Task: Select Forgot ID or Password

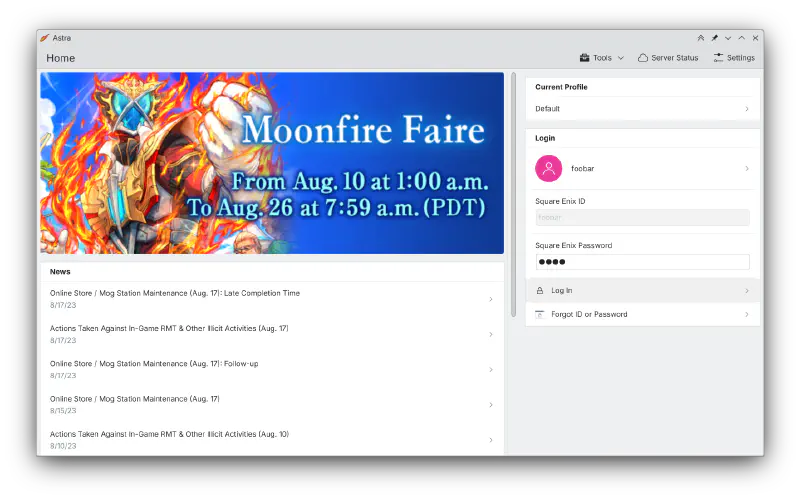Action: (642, 314)
